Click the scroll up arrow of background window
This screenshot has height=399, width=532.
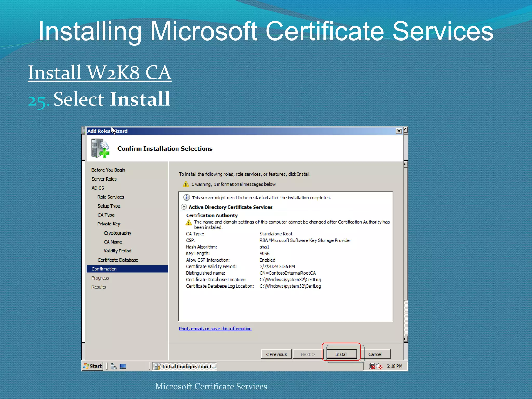(405, 164)
